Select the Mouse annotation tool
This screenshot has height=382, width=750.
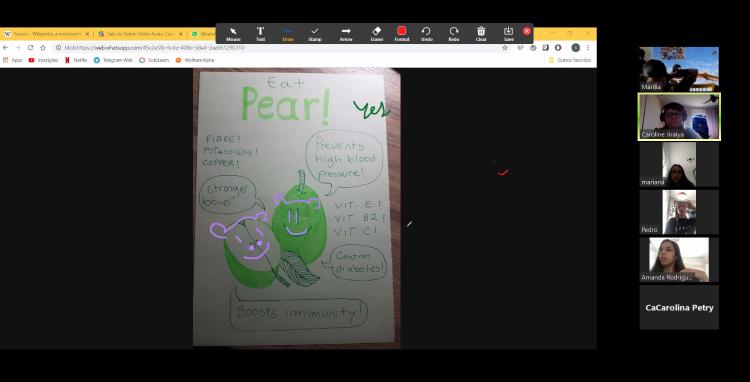233,34
